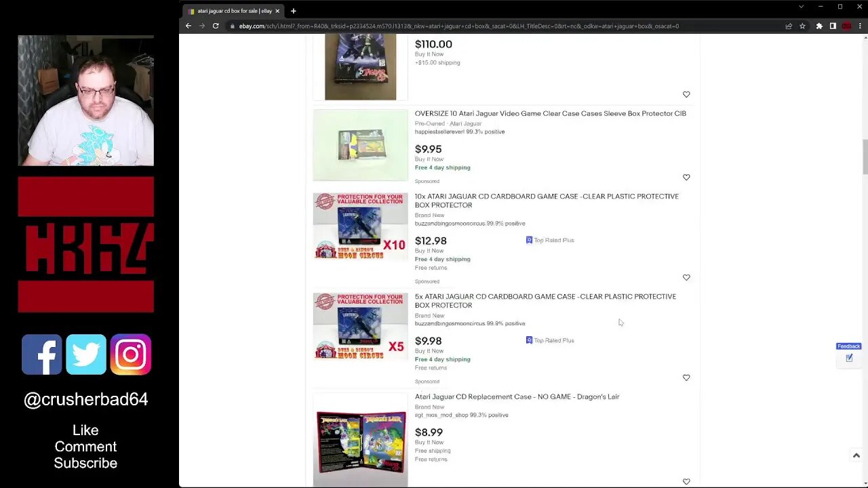Click the $9.95 price

coord(428,149)
